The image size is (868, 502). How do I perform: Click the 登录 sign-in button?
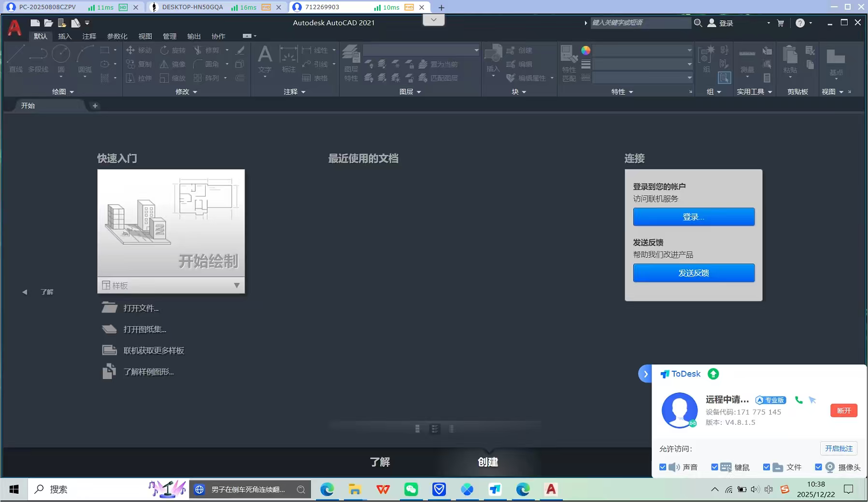point(693,217)
